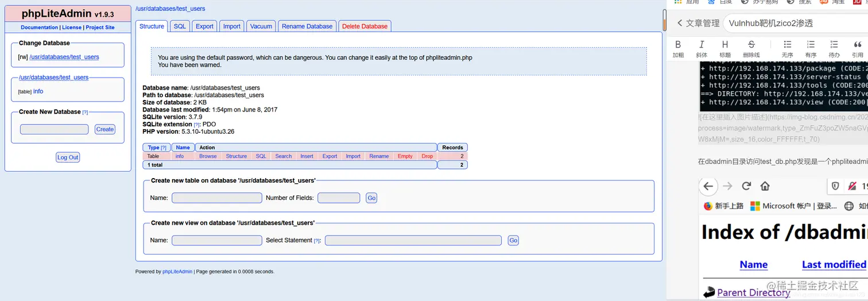
Task: Open the Structure tab
Action: coord(152,26)
